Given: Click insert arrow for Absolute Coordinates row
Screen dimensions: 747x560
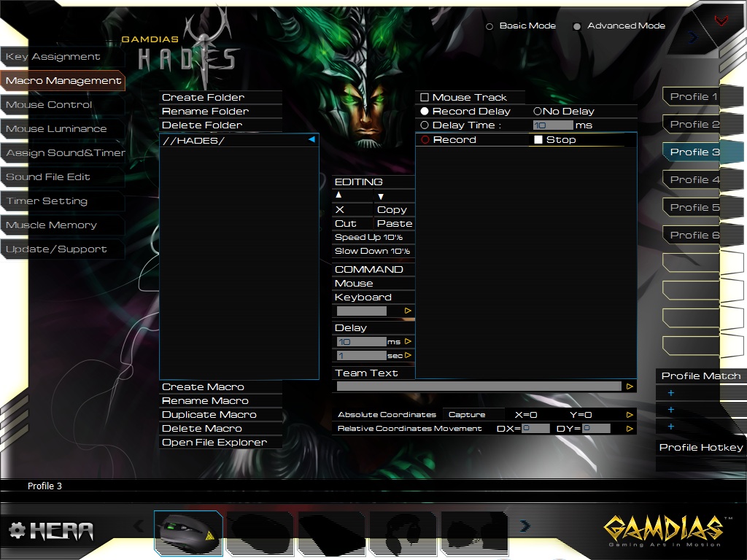Looking at the screenshot, I should pos(630,415).
